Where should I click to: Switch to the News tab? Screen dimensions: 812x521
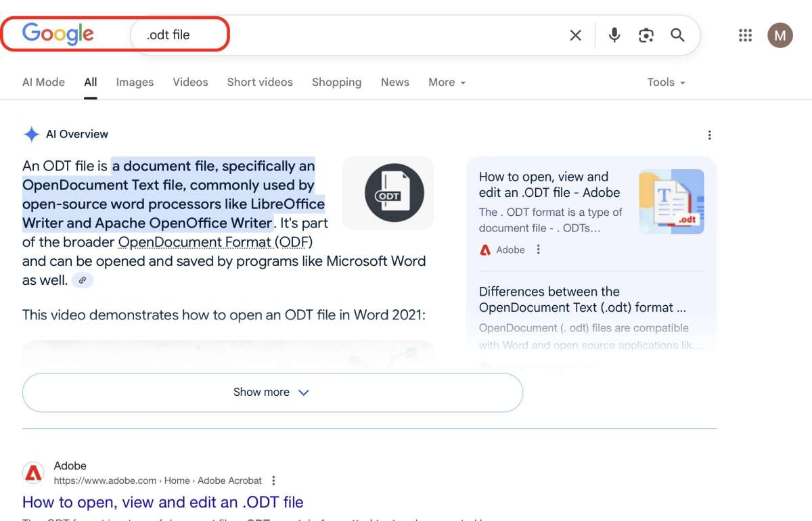point(394,82)
